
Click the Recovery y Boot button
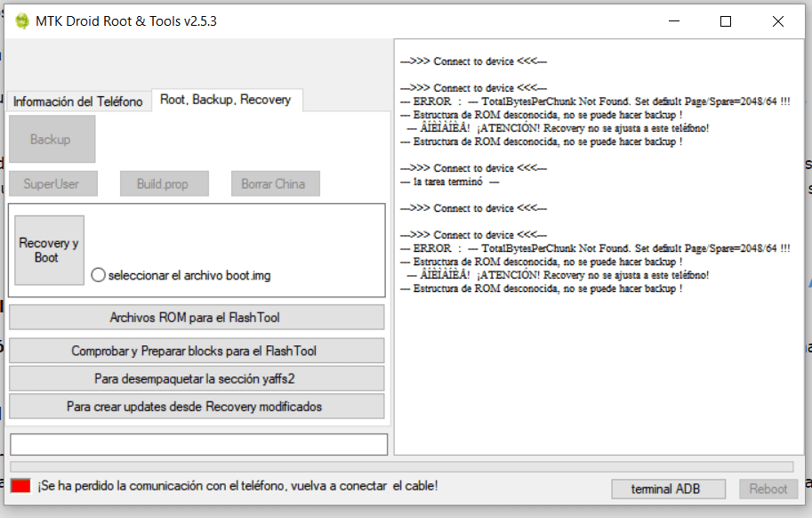tap(49, 250)
